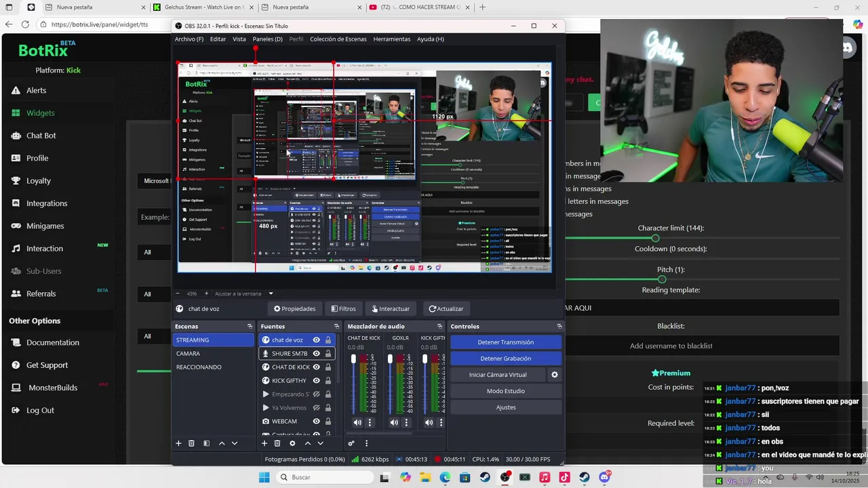
Task: Open virtual camera settings gear
Action: pos(555,375)
